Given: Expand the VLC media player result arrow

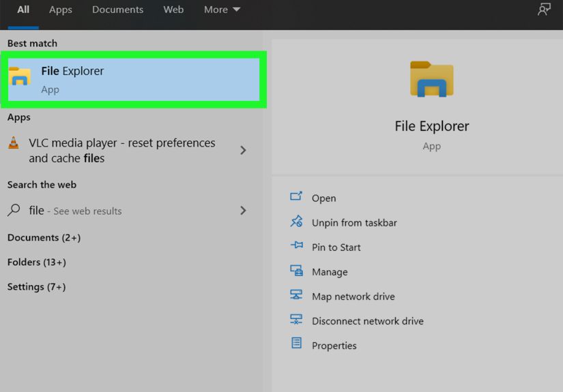Looking at the screenshot, I should click(243, 150).
